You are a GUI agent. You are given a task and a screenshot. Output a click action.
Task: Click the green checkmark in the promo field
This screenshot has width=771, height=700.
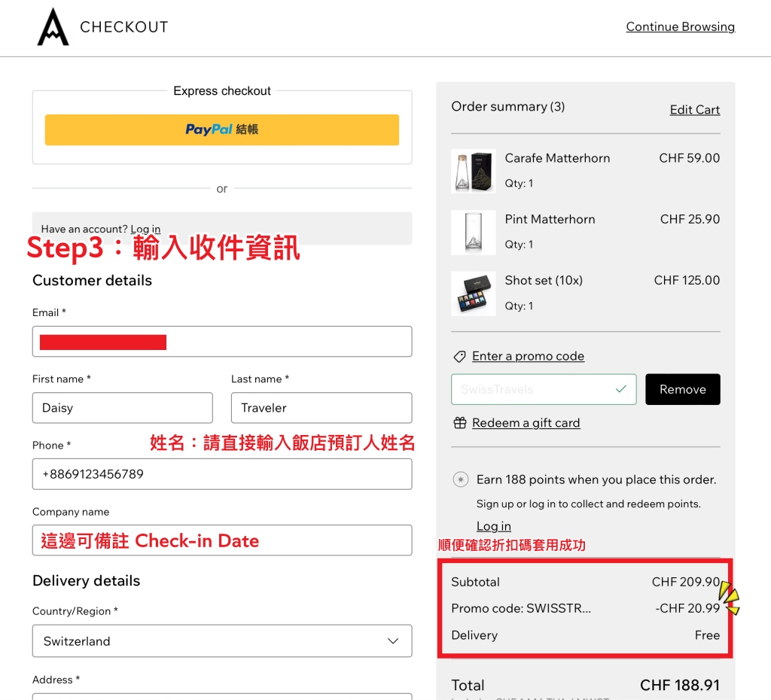click(621, 389)
